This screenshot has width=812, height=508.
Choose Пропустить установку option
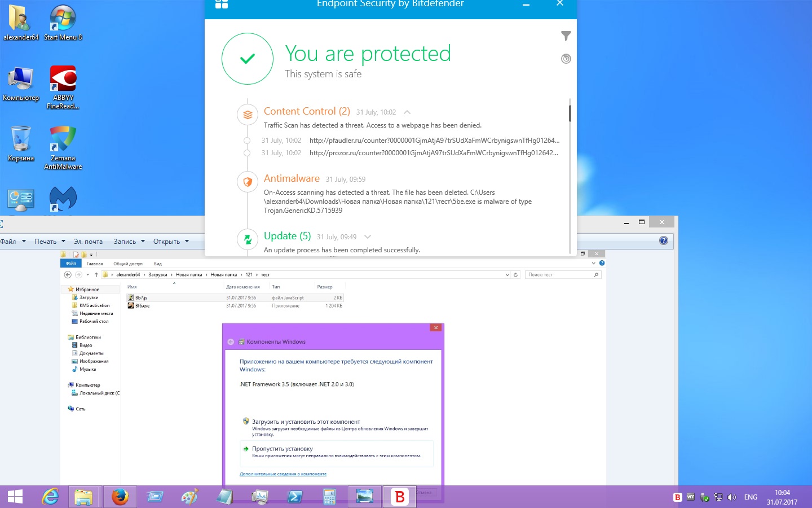337,453
